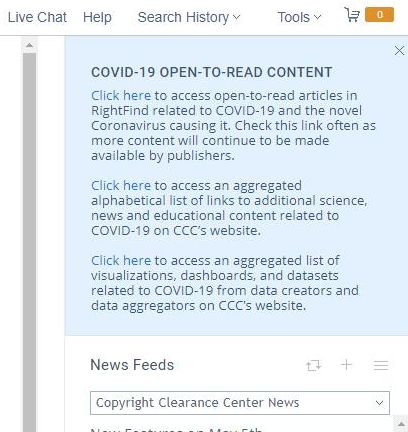Click the New Features news item text

tap(177, 429)
